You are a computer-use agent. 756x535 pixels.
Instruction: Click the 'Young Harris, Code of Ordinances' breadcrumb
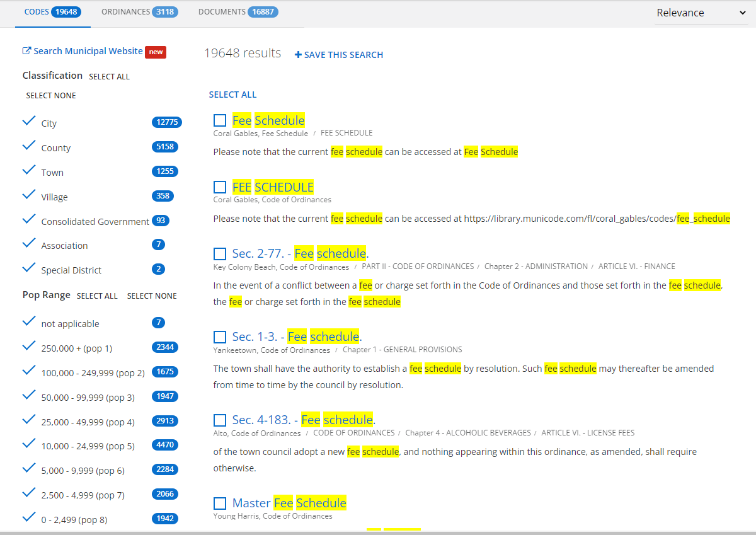point(273,516)
